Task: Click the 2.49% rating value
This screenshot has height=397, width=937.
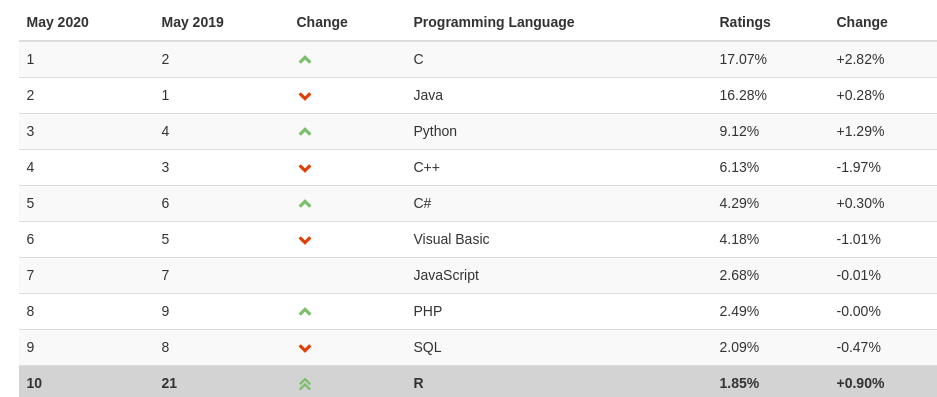Action: [x=739, y=311]
